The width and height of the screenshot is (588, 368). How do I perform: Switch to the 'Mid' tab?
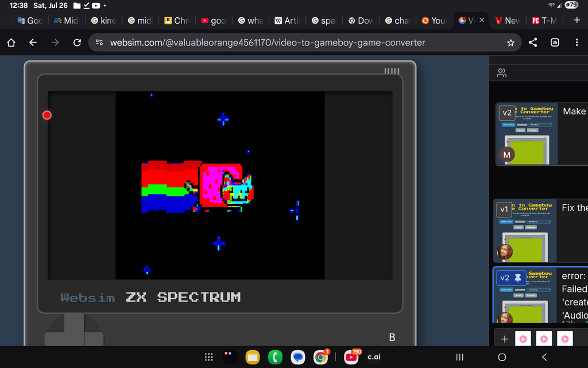point(66,21)
